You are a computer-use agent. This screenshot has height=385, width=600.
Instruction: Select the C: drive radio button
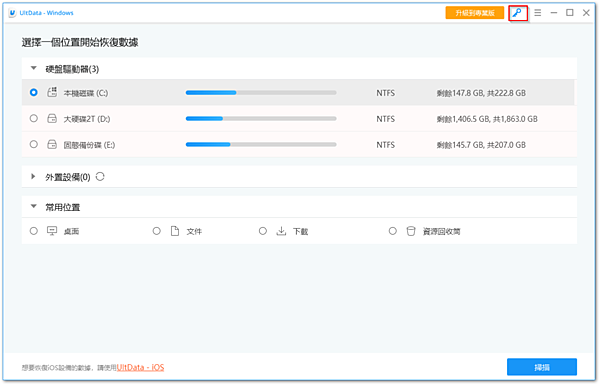point(34,92)
